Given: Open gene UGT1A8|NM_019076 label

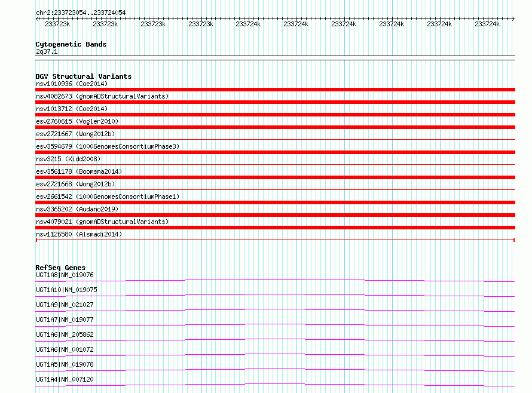Looking at the screenshot, I should (x=65, y=275).
